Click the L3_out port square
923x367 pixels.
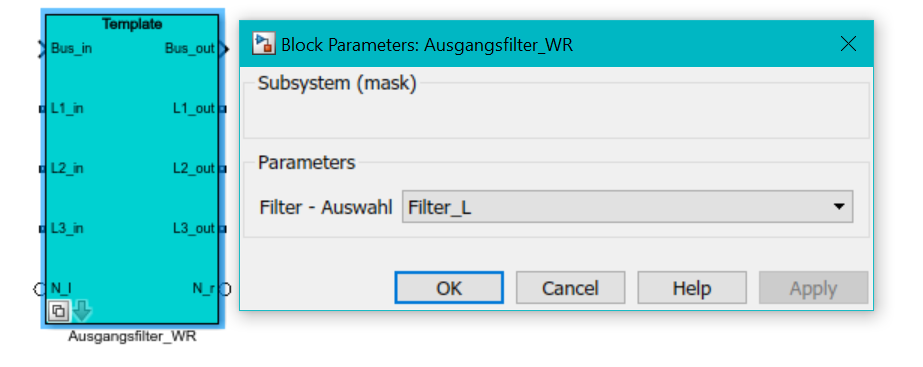223,229
